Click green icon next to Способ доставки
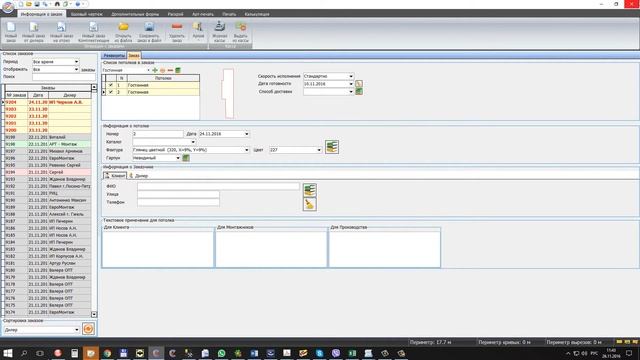Image resolution: width=640 pixels, height=360 pixels. coord(359,91)
